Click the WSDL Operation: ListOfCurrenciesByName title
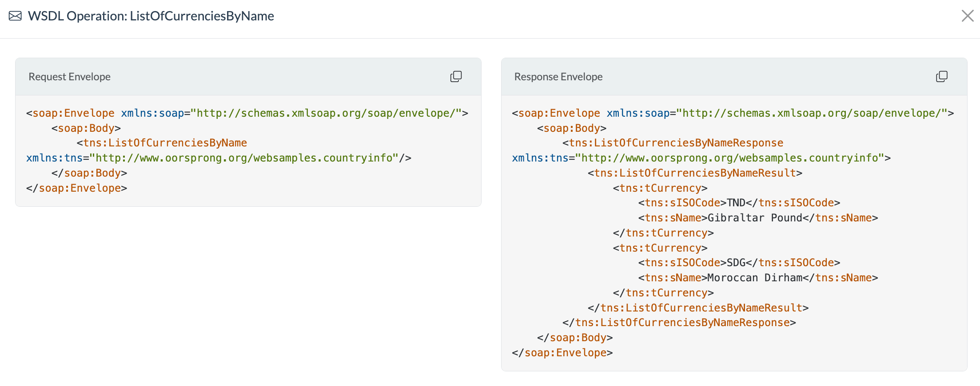The width and height of the screenshot is (980, 386). tap(151, 16)
